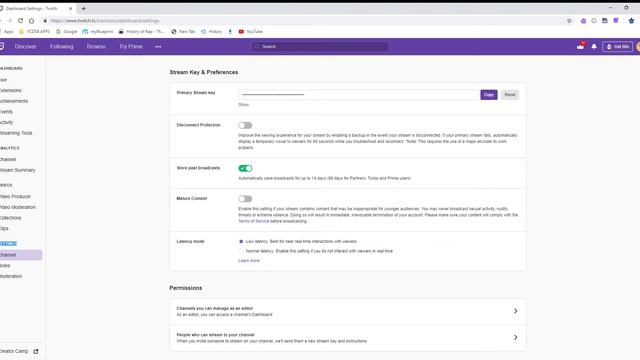The image size is (640, 360).
Task: Open the Google bookmark
Action: pos(67,31)
